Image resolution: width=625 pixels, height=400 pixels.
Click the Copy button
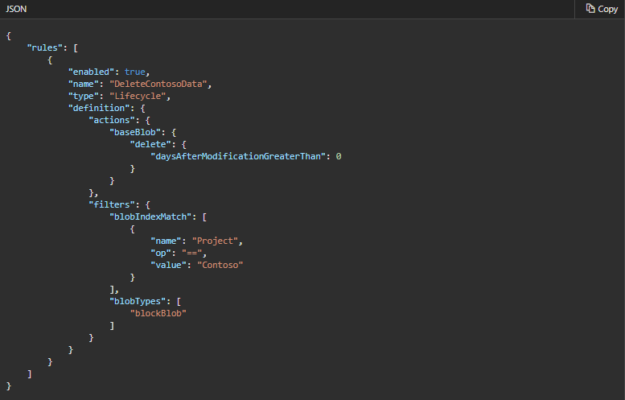(601, 9)
